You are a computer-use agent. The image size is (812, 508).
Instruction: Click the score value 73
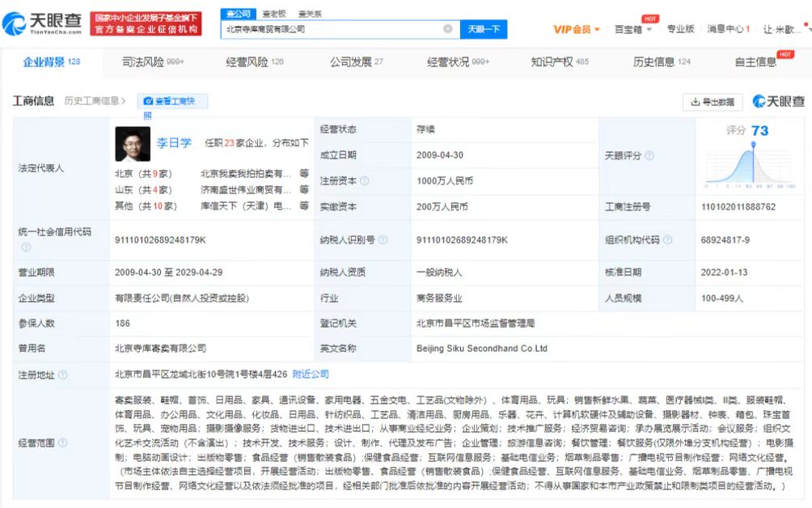[x=759, y=130]
